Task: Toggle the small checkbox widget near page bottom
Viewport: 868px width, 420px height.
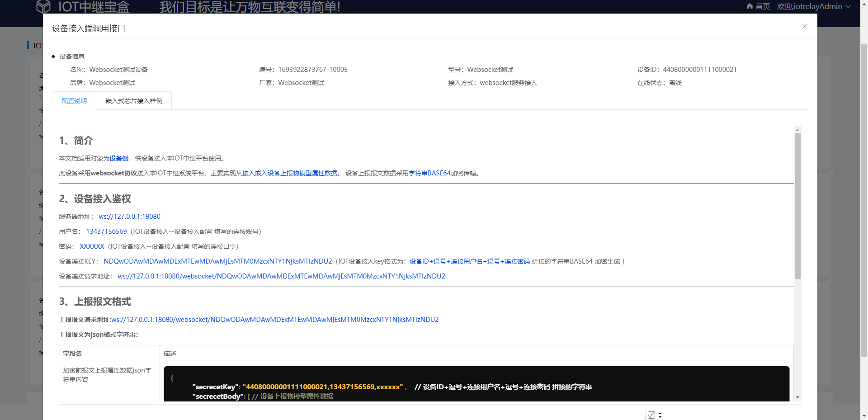Action: [651, 415]
